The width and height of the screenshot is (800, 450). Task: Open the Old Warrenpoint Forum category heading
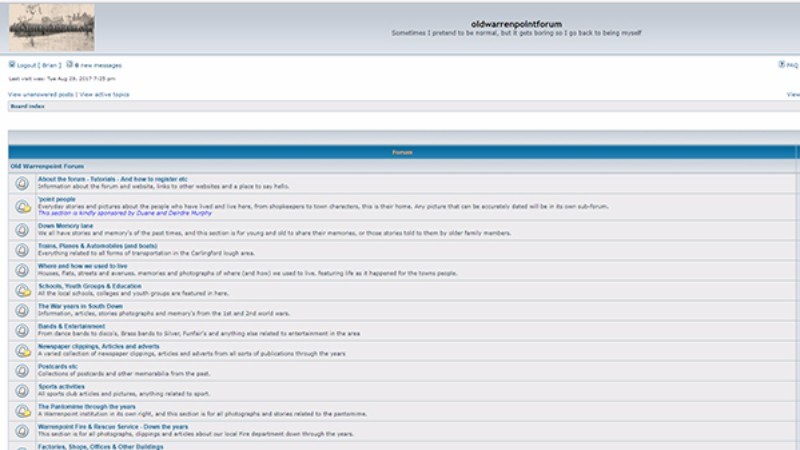coord(47,166)
